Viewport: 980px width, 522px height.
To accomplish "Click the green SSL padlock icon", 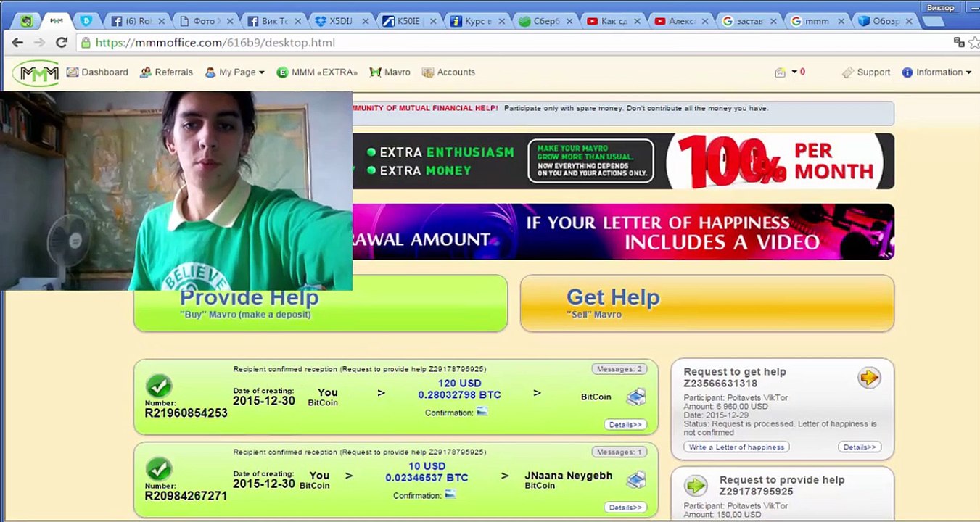I will point(86,43).
